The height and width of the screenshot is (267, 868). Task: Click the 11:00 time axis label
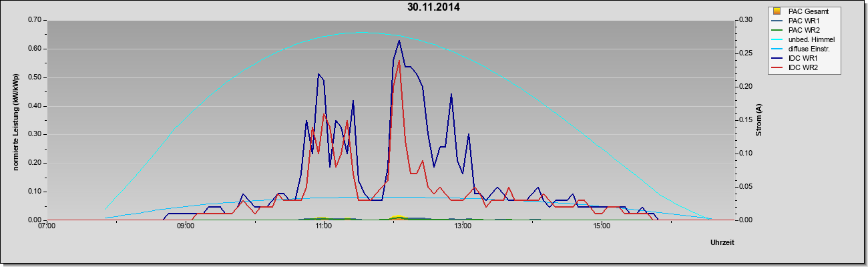[324, 226]
